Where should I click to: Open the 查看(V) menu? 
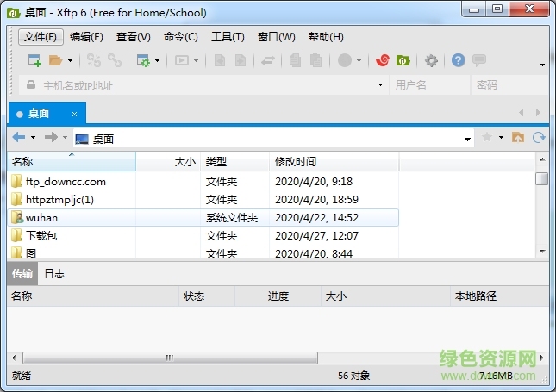134,37
